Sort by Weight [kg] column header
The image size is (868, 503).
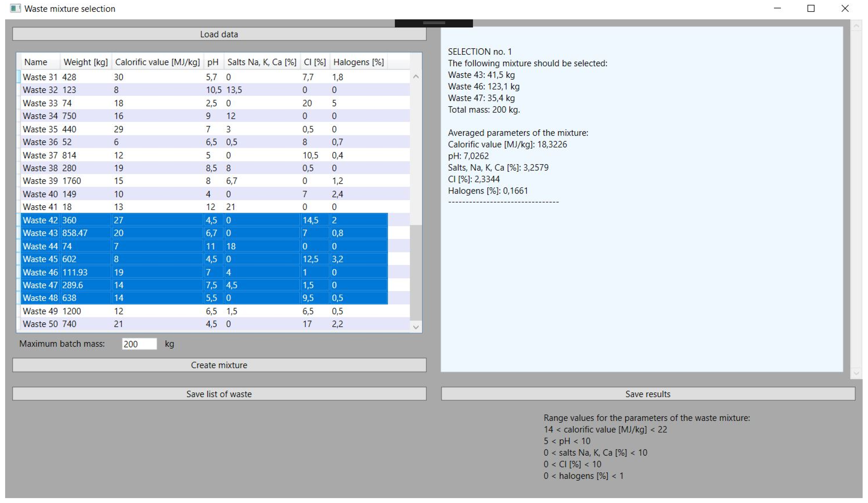[x=85, y=62]
